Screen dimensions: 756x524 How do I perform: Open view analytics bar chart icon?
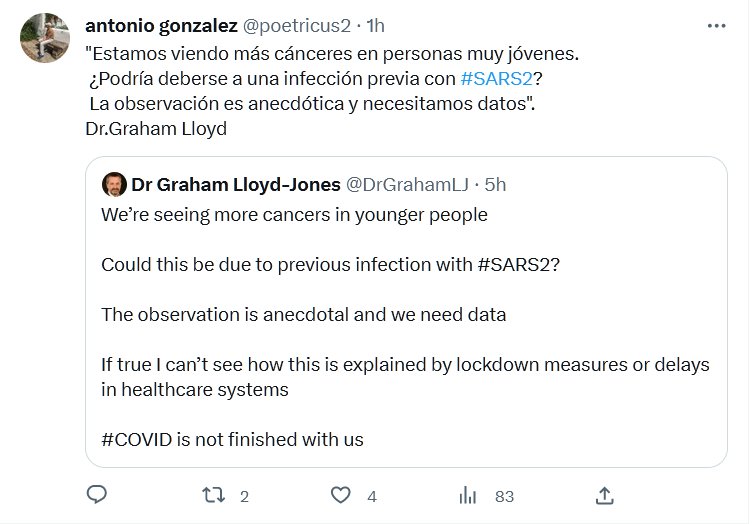(x=467, y=495)
